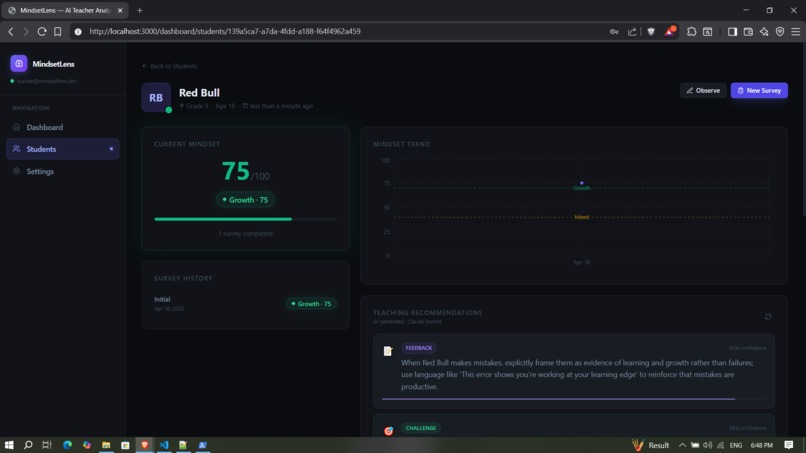Open the VPN icon
The height and width of the screenshot is (453, 806).
pyautogui.click(x=780, y=31)
